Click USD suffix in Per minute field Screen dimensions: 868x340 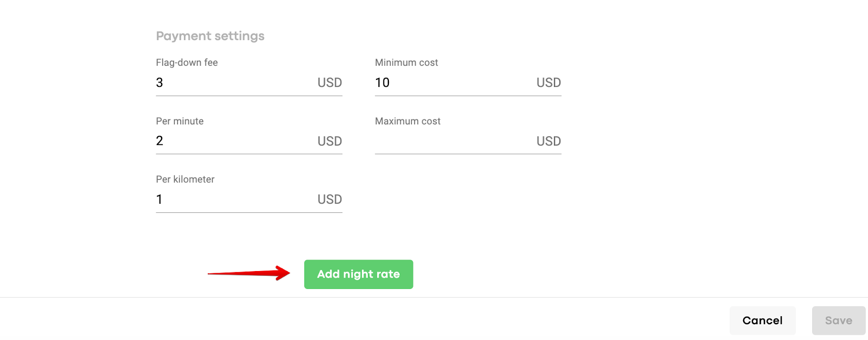tap(329, 141)
